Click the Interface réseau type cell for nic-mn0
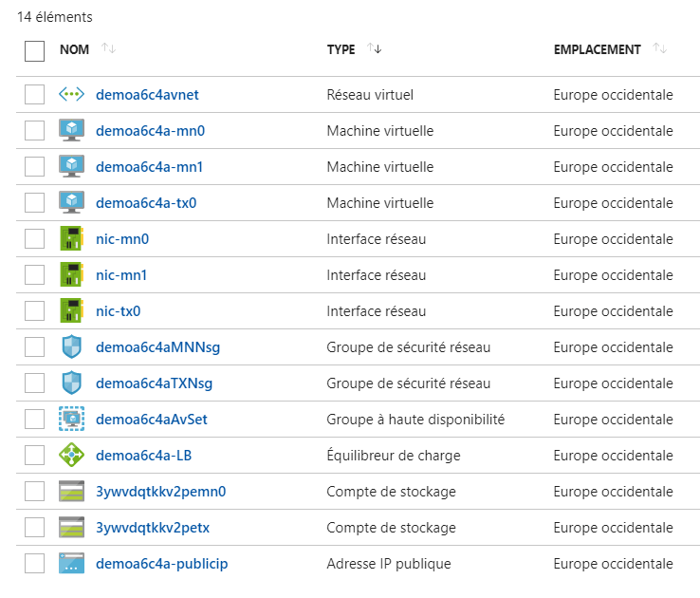 [376, 239]
